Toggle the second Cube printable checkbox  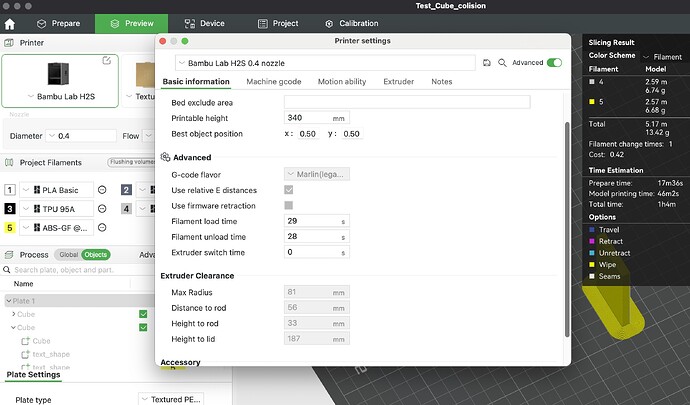143,328
